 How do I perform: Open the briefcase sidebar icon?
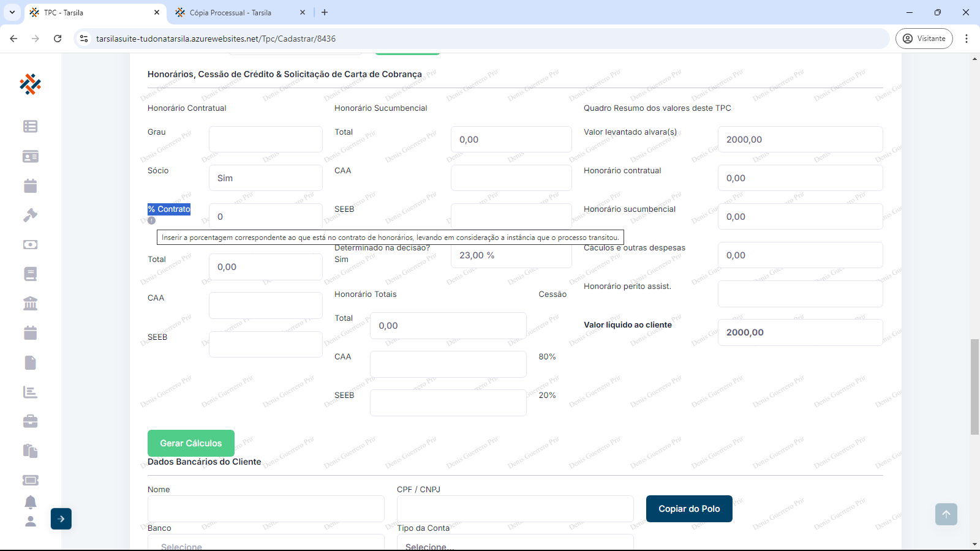[30, 421]
